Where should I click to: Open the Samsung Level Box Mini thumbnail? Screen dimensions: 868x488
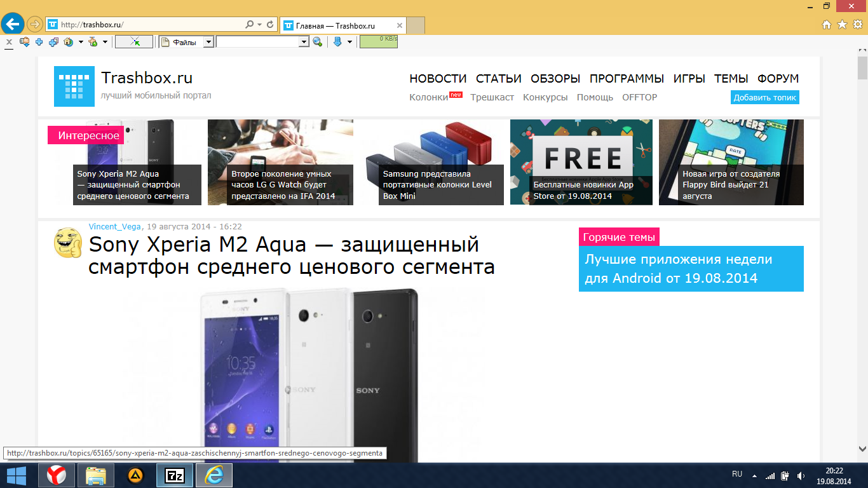pos(431,163)
